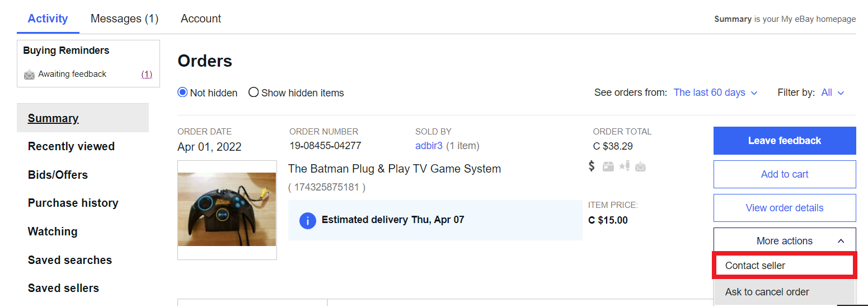Select the Not hidden radio button
This screenshot has height=306, width=868.
(182, 92)
